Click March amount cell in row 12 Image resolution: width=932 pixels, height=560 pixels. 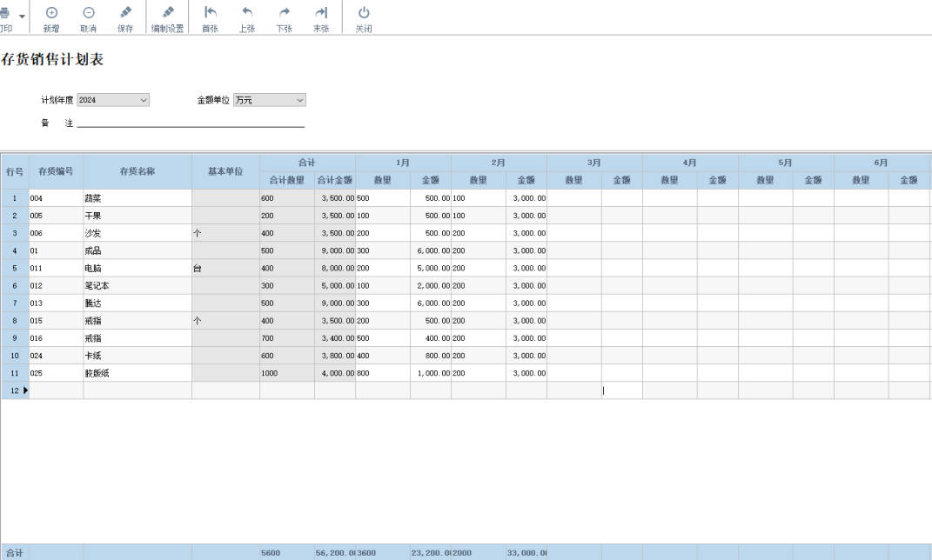pos(621,390)
